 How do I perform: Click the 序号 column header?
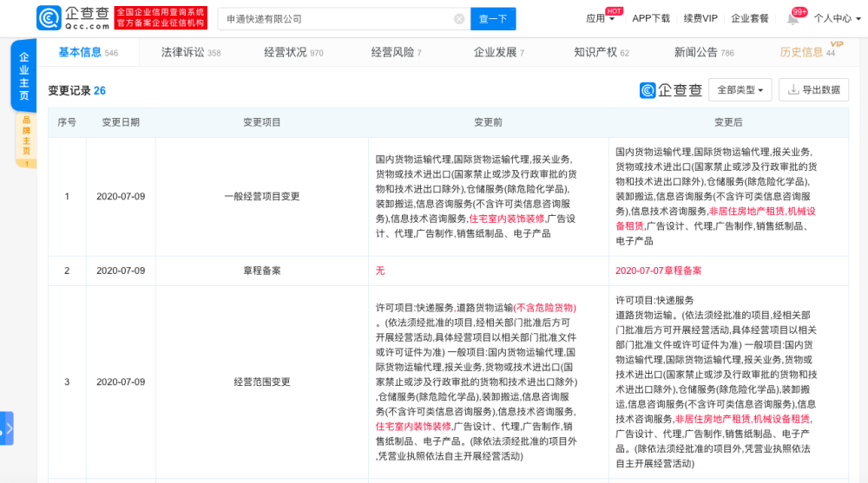pyautogui.click(x=67, y=122)
